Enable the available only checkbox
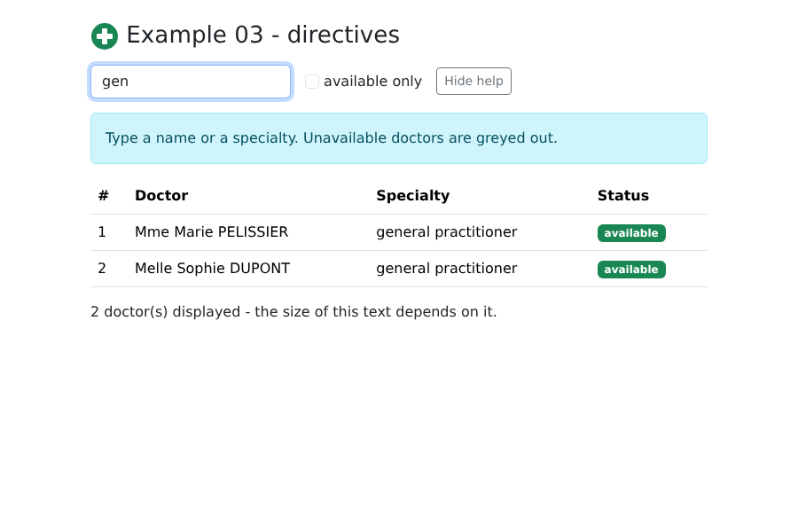The width and height of the screenshot is (798, 532). click(312, 82)
